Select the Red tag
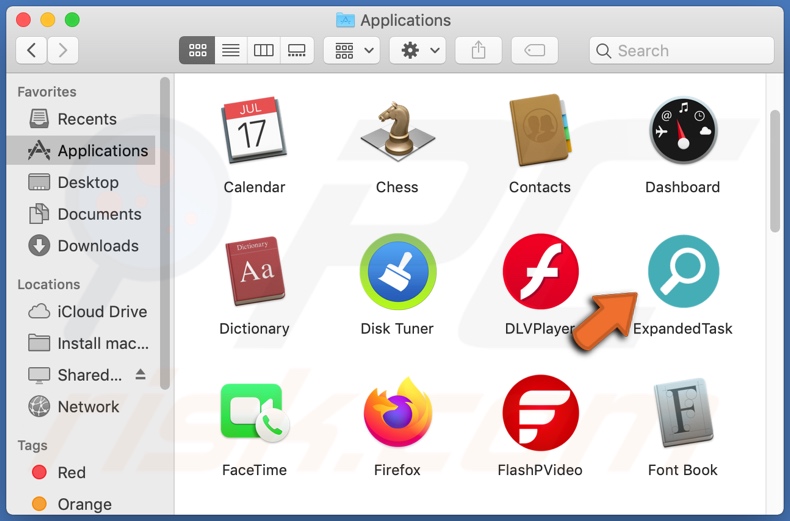Viewport: 790px width, 521px height. click(x=81, y=472)
